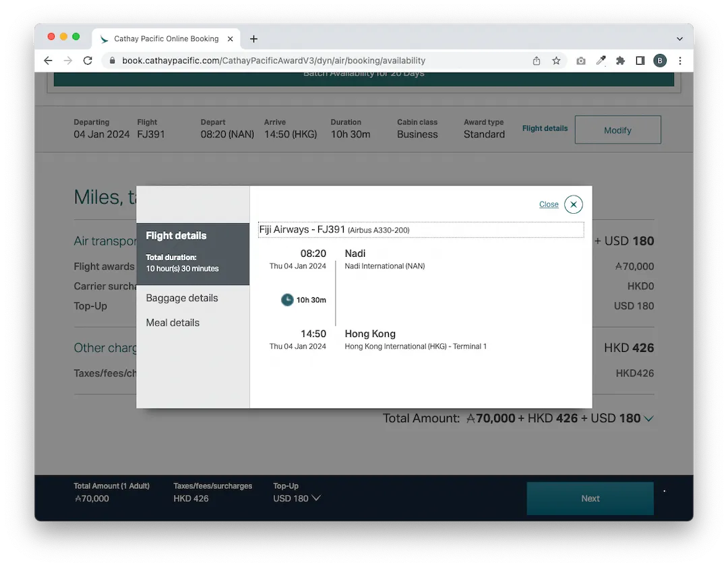Open the Extensions puzzle menu
The height and width of the screenshot is (567, 728).
pos(620,61)
